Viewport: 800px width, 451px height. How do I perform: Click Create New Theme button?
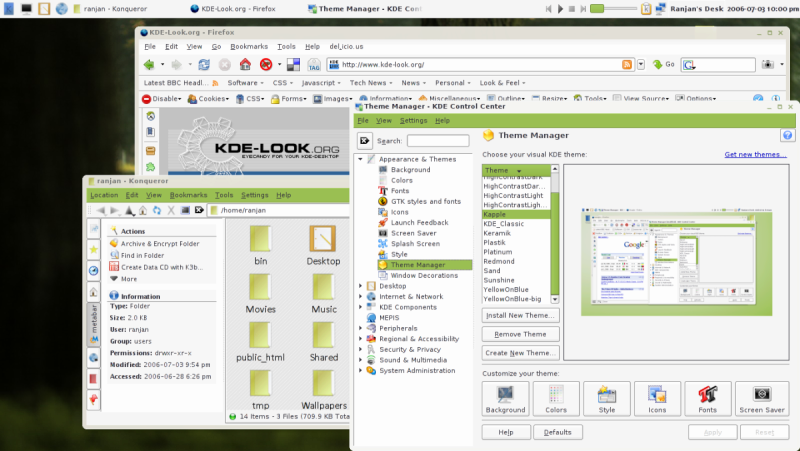[x=520, y=353]
